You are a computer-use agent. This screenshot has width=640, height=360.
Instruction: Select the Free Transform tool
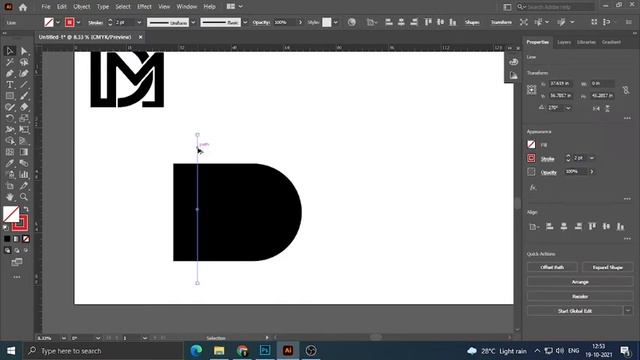[24, 130]
